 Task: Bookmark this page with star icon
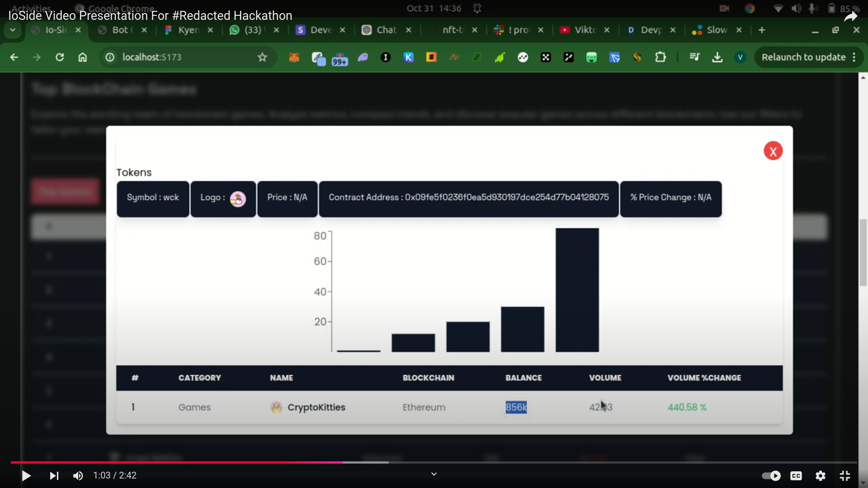262,57
